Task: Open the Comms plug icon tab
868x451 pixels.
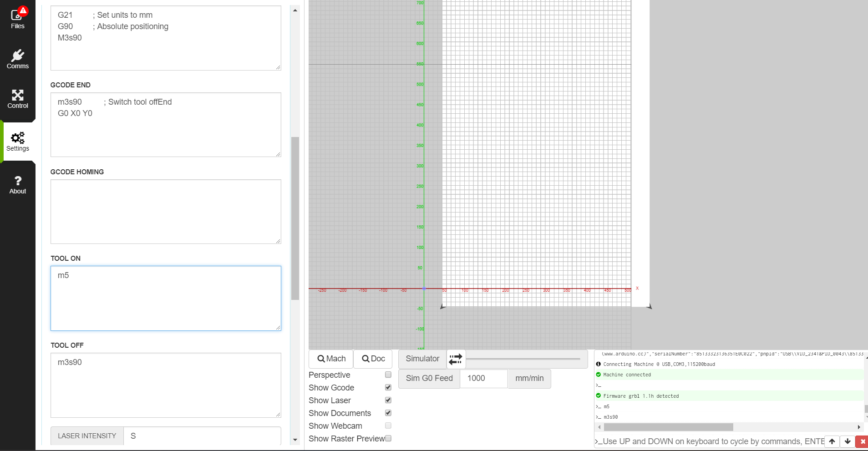Action: (17, 59)
